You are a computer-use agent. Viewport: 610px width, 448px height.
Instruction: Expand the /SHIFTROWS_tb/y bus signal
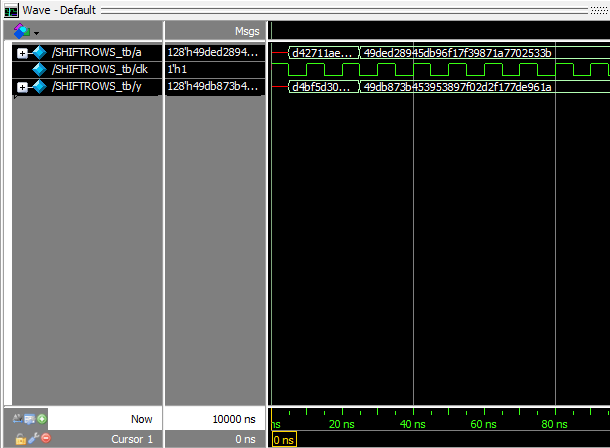(x=22, y=88)
